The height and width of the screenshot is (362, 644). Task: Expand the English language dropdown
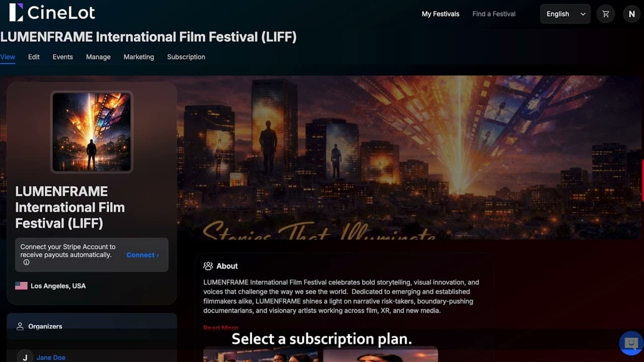(x=565, y=14)
